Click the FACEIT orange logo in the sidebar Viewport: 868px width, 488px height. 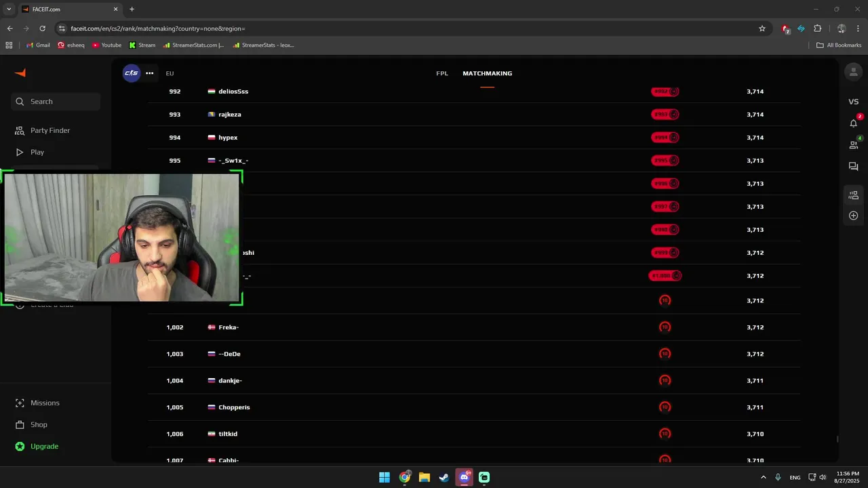[20, 73]
